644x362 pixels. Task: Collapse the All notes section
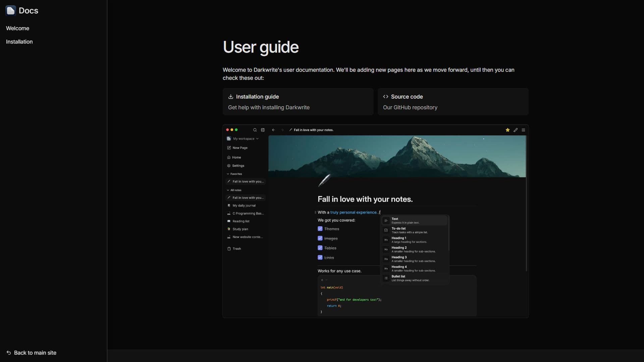(234, 190)
